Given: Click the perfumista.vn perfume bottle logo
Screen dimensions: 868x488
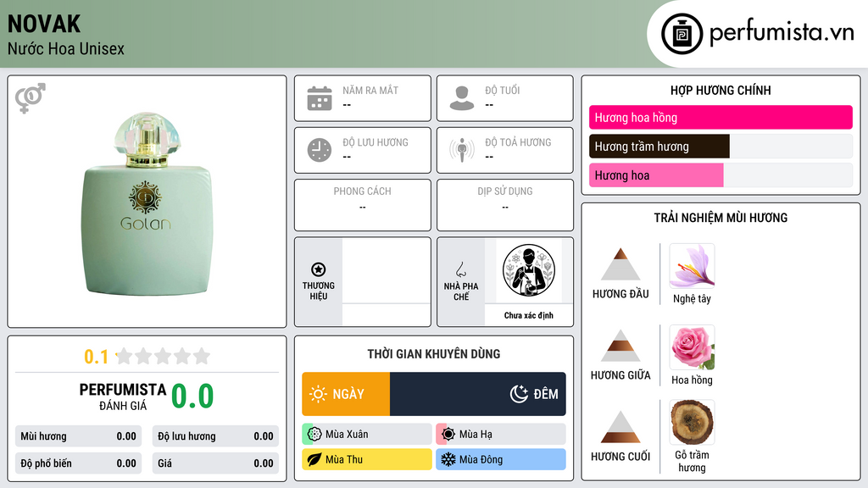Looking at the screenshot, I should click(x=682, y=34).
